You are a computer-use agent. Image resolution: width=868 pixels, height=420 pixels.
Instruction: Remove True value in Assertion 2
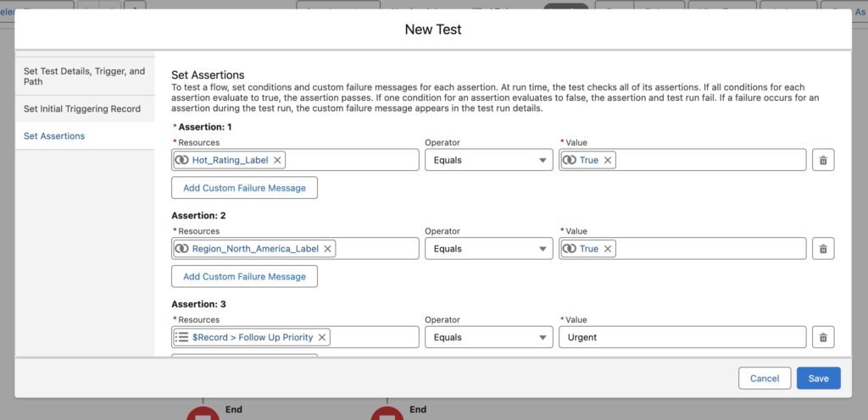(608, 248)
